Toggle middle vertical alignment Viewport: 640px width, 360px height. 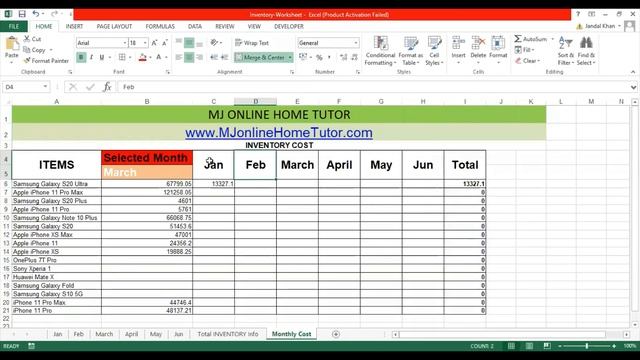pyautogui.click(x=189, y=43)
